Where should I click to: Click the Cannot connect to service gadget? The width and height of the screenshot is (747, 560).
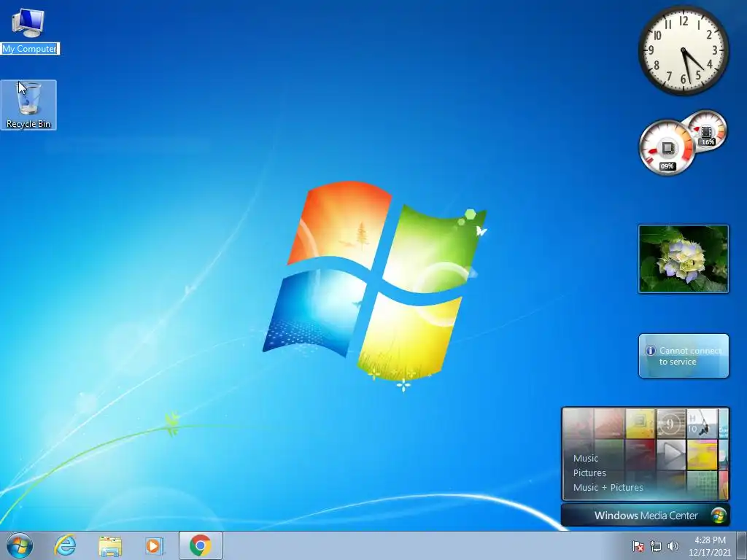(684, 356)
